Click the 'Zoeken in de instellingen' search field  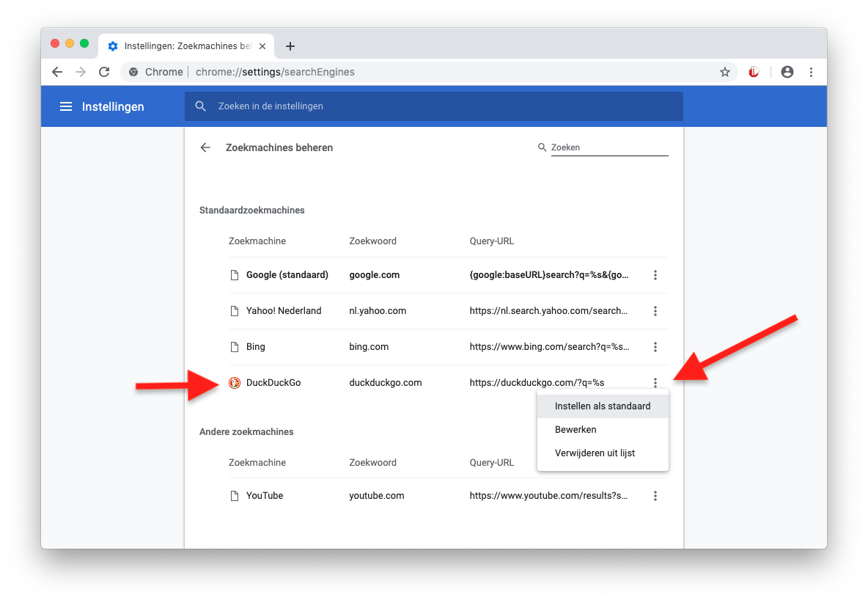point(440,106)
